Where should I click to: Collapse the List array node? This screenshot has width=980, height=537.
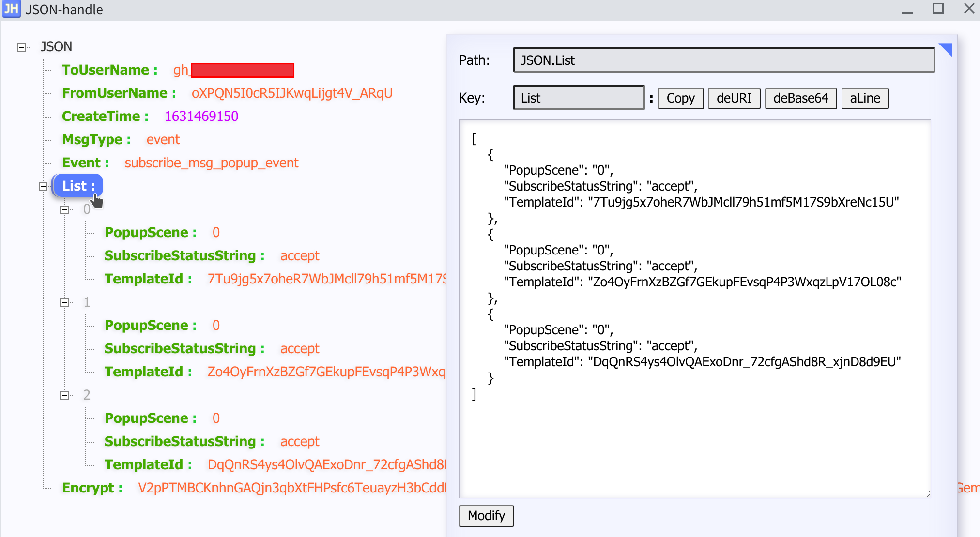click(43, 187)
